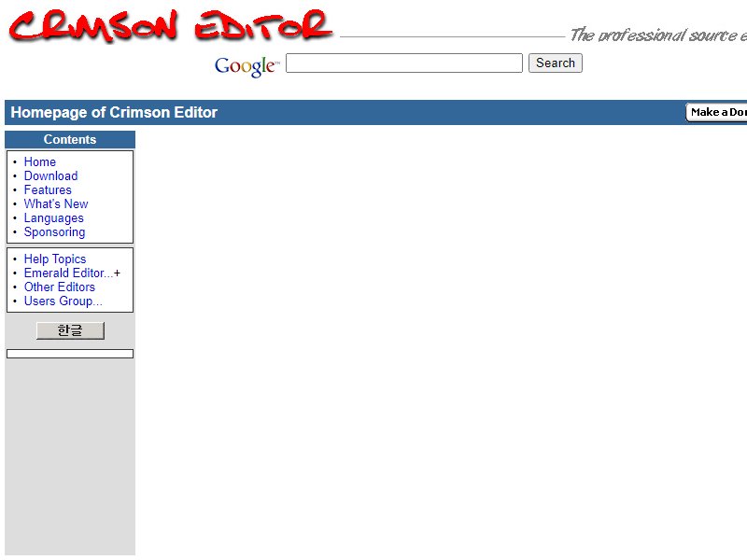The image size is (747, 560).
Task: Switch to Korean with the 한글 button
Action: click(71, 330)
